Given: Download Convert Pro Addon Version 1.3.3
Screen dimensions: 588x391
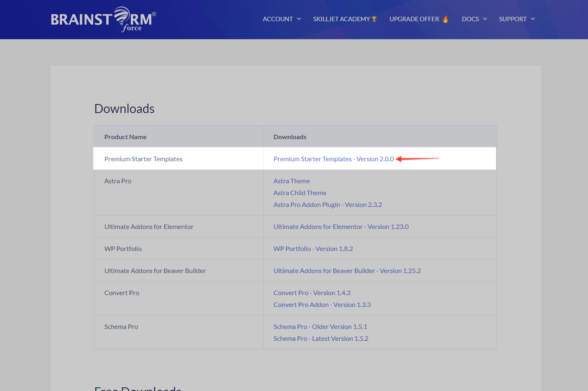Looking at the screenshot, I should coord(322,304).
